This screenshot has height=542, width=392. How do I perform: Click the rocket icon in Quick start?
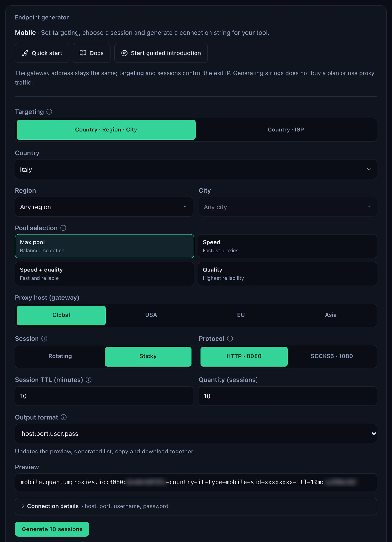pos(25,53)
